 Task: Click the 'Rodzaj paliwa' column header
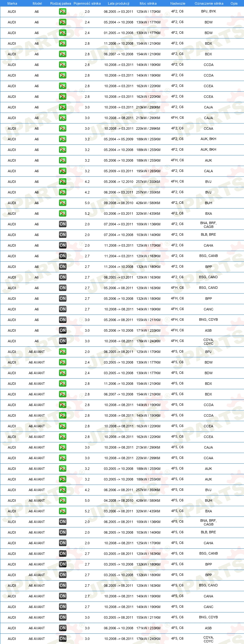tap(61, 3)
